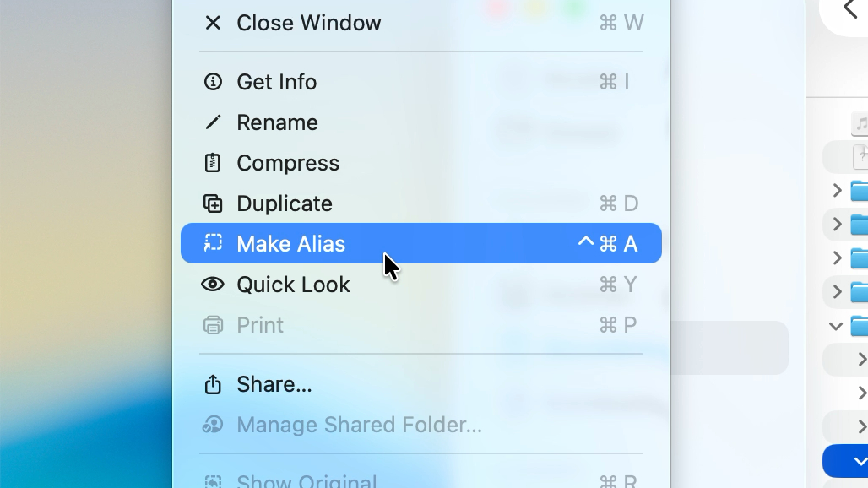Click the Duplicate icon in the menu
Screen dimensions: 868x488
coord(213,203)
